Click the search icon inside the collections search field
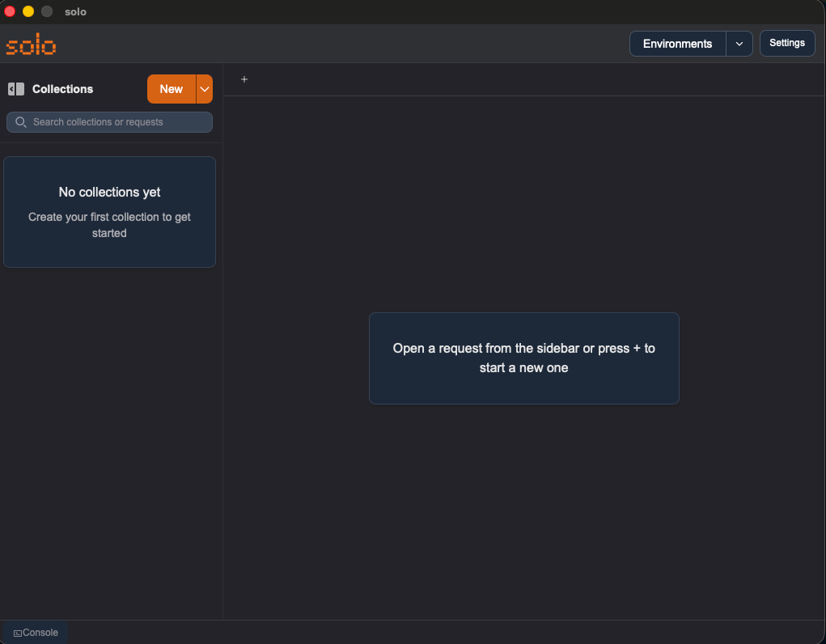Image resolution: width=826 pixels, height=644 pixels. pos(21,122)
